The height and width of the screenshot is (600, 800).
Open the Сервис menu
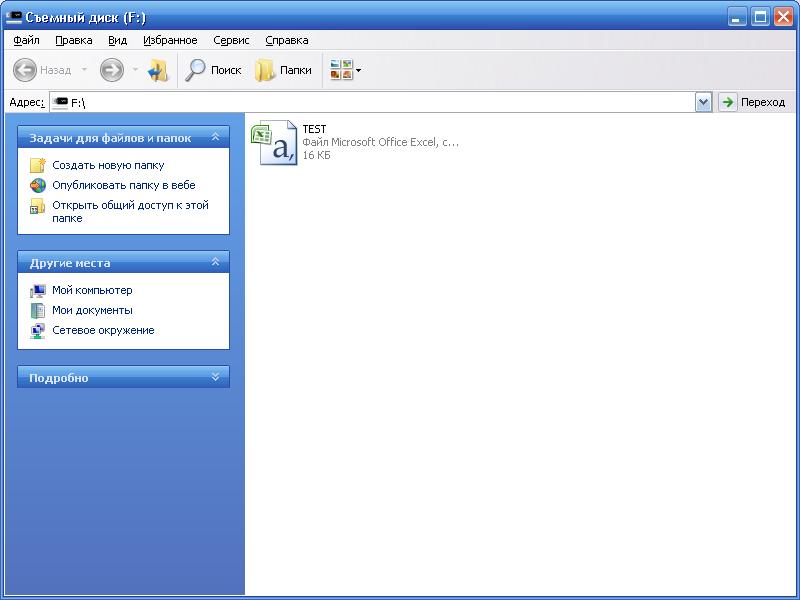click(232, 40)
